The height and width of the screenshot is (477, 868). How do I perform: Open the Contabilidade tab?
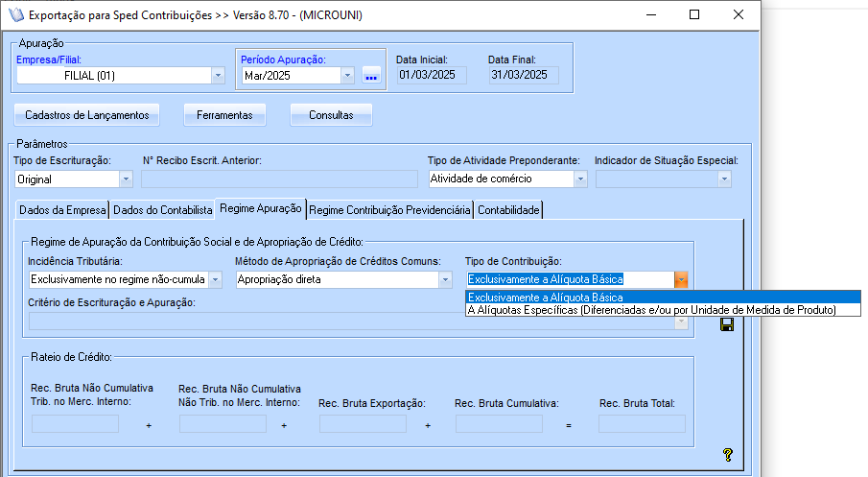pyautogui.click(x=508, y=210)
